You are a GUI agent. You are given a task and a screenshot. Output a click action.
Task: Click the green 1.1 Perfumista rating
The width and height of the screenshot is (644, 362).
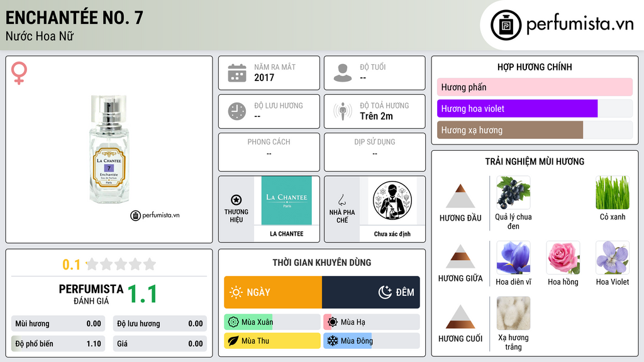pyautogui.click(x=142, y=294)
